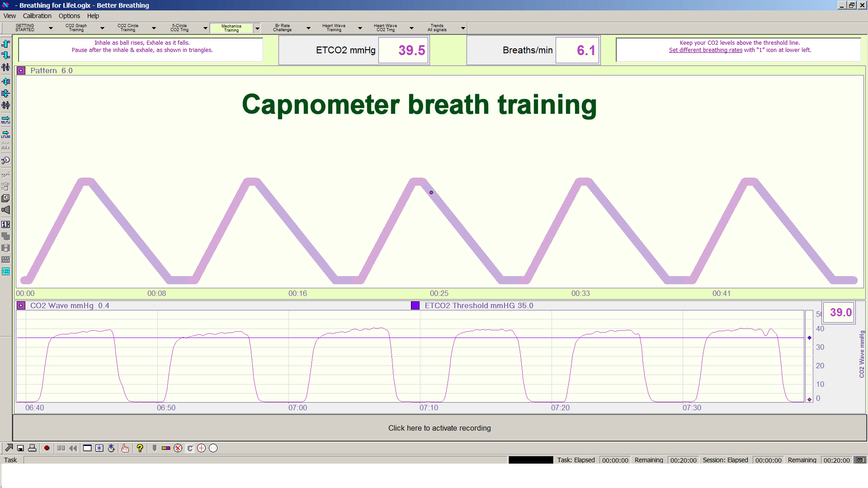868x488 pixels.
Task: Open the Mechanics Training dropdown arrow
Action: (x=257, y=28)
